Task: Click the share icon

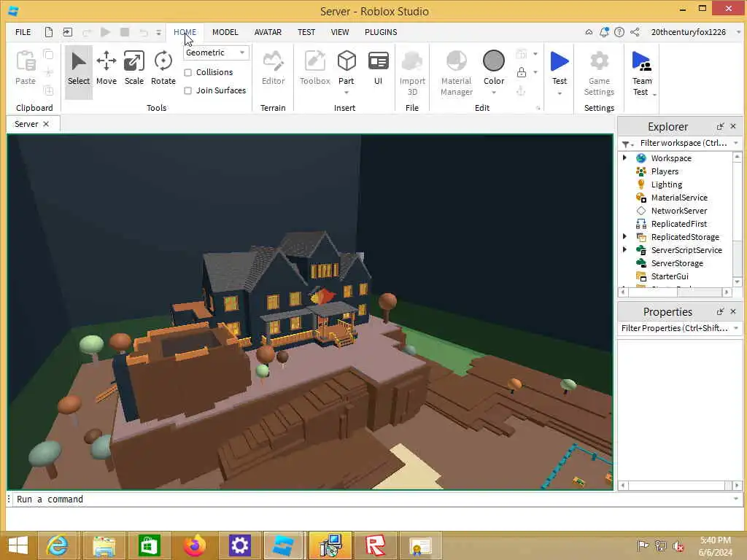Action: [635, 32]
